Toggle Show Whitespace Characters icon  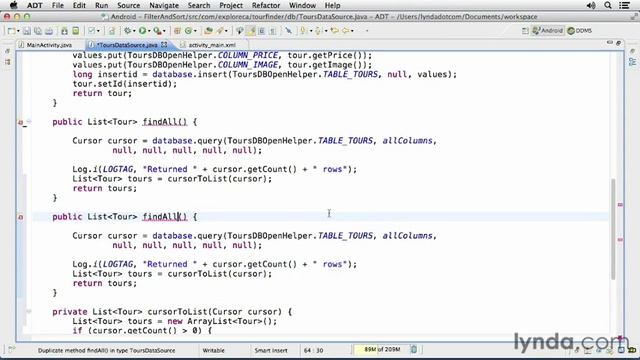coord(273,31)
